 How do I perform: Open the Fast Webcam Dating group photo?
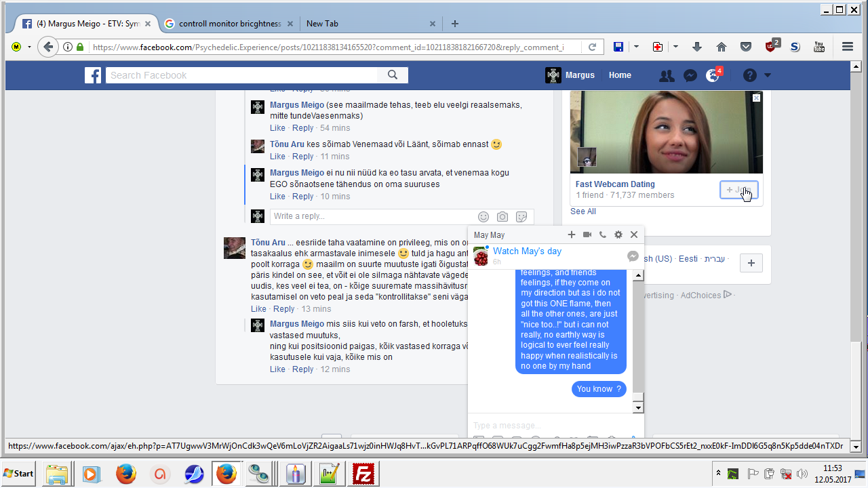(x=667, y=133)
